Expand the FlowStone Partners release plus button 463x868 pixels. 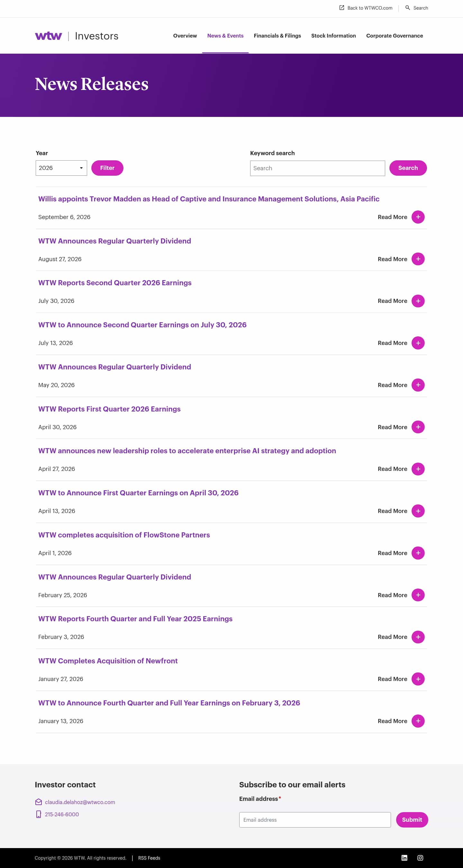[418, 553]
